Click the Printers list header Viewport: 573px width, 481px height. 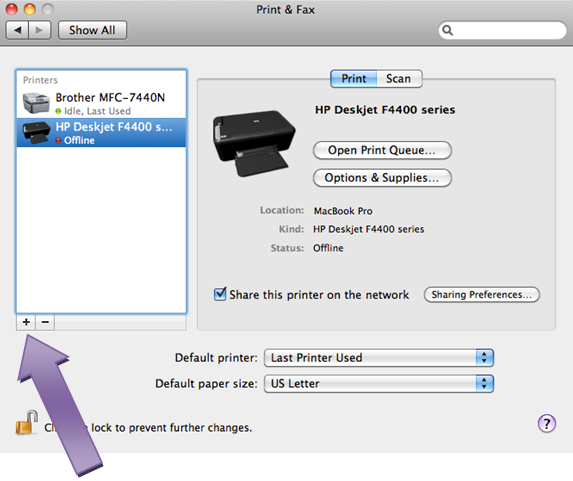tap(40, 80)
